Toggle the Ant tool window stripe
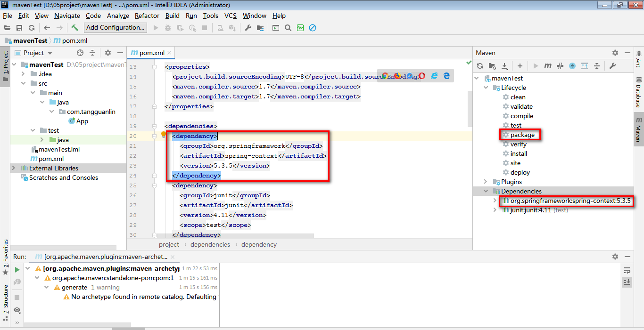This screenshot has width=644, height=330. 638,59
